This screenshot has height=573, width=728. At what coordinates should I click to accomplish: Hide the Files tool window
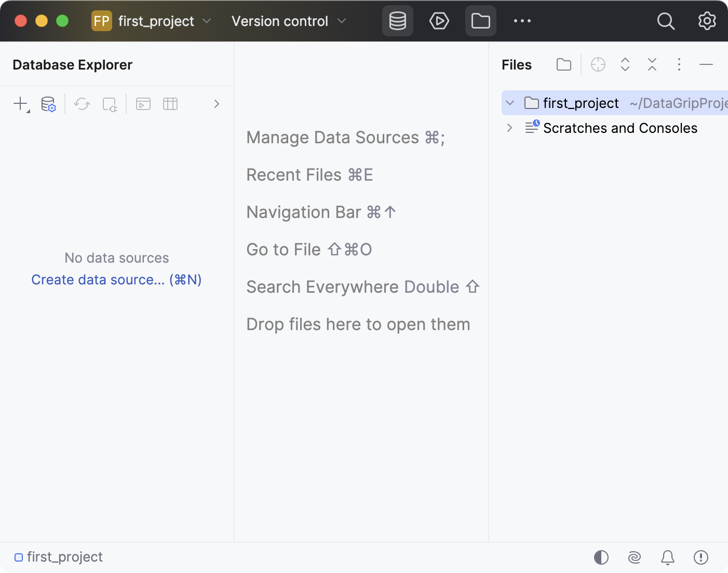(706, 64)
